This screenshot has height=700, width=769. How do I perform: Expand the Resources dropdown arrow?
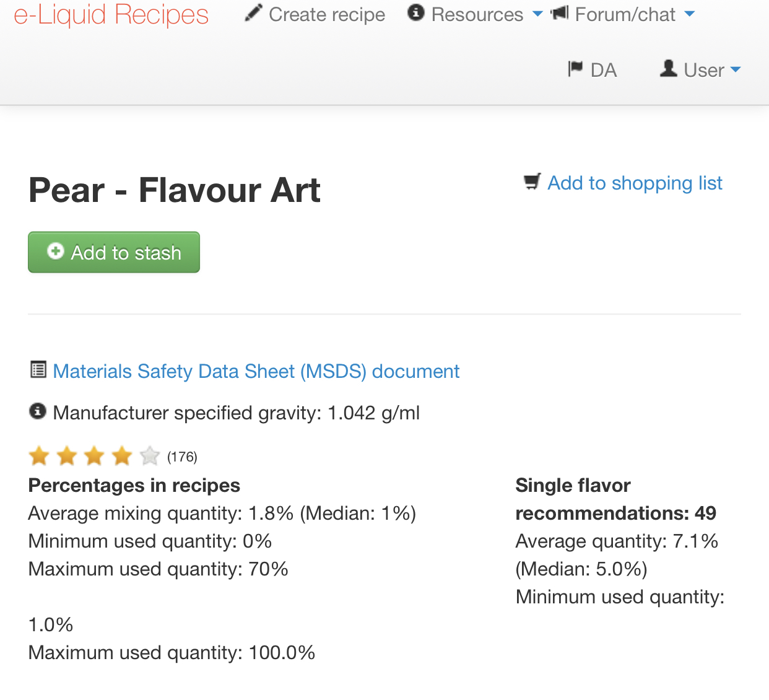click(x=537, y=14)
